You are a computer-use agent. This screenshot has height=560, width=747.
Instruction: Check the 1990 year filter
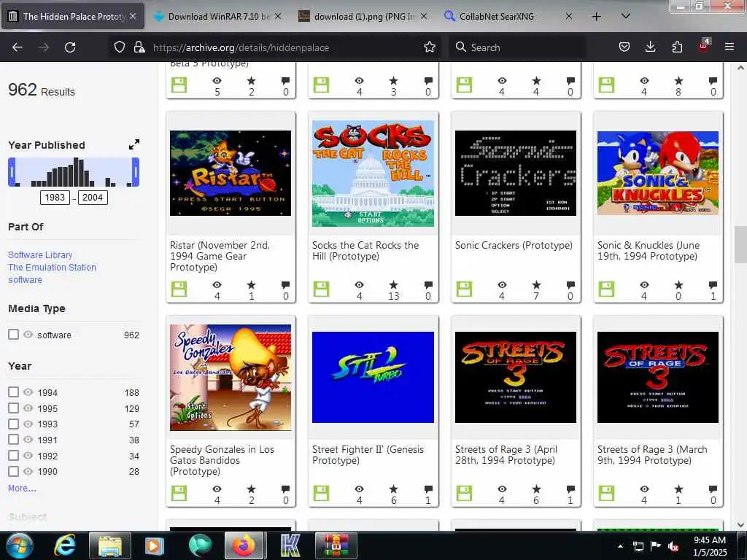pyautogui.click(x=13, y=471)
